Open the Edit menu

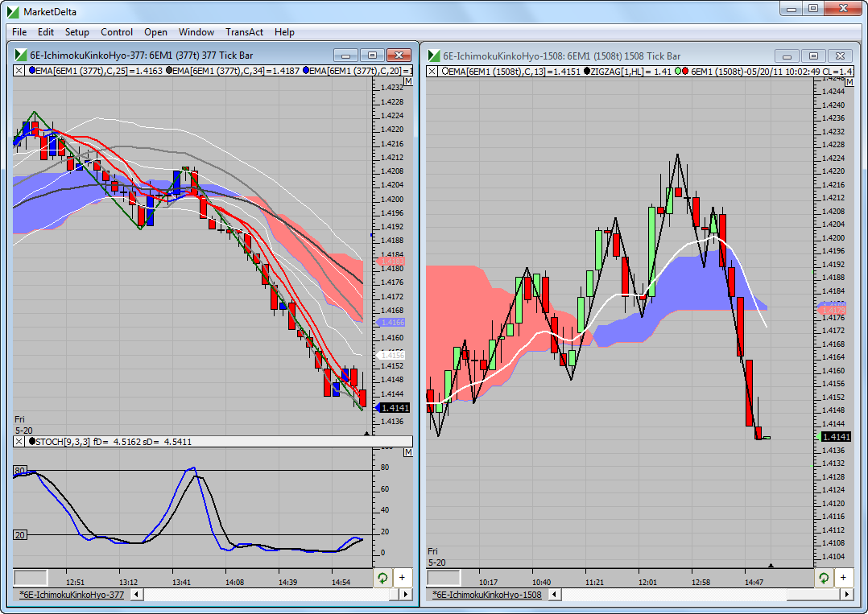coord(45,32)
